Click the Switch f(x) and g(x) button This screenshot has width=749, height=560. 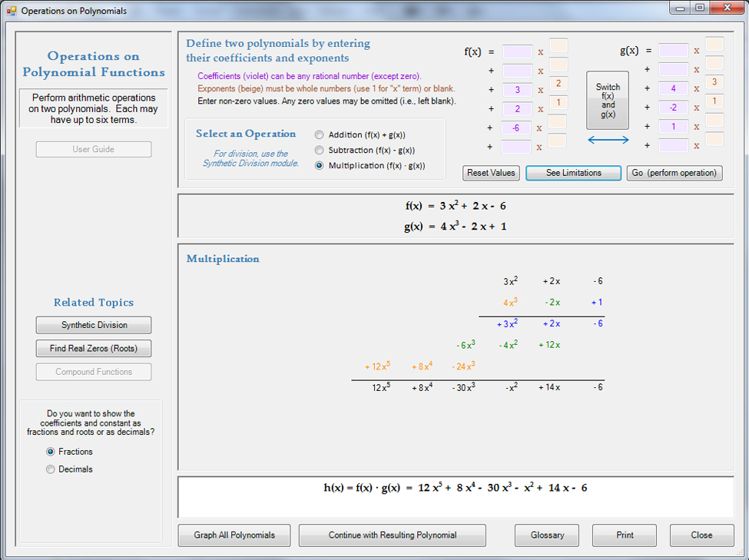pyautogui.click(x=607, y=101)
